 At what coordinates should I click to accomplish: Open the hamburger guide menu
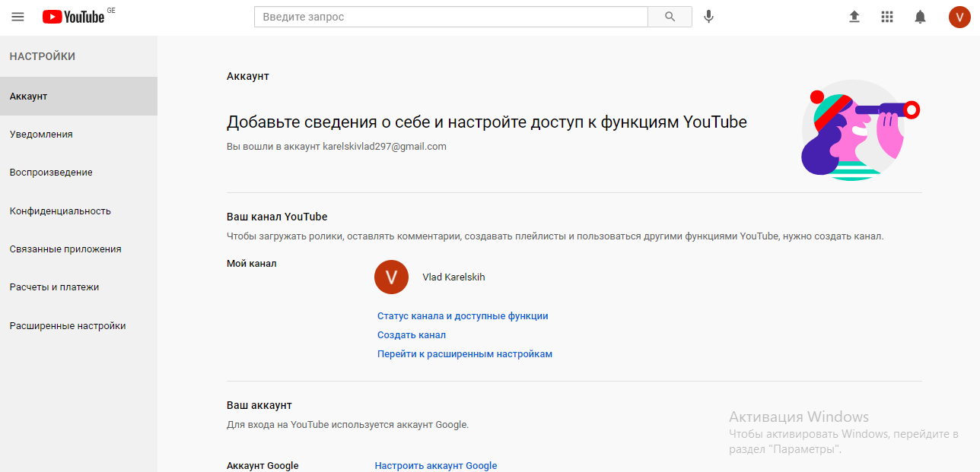(17, 17)
